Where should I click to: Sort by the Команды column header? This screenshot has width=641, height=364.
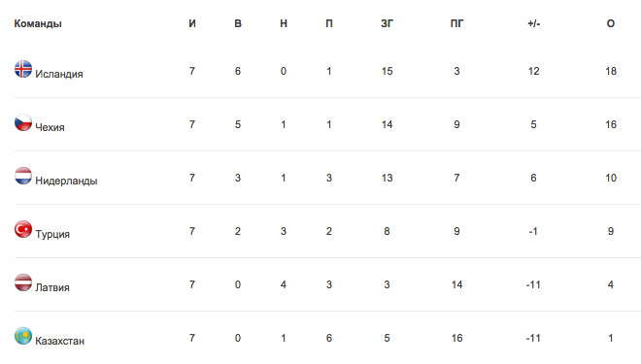pyautogui.click(x=38, y=23)
